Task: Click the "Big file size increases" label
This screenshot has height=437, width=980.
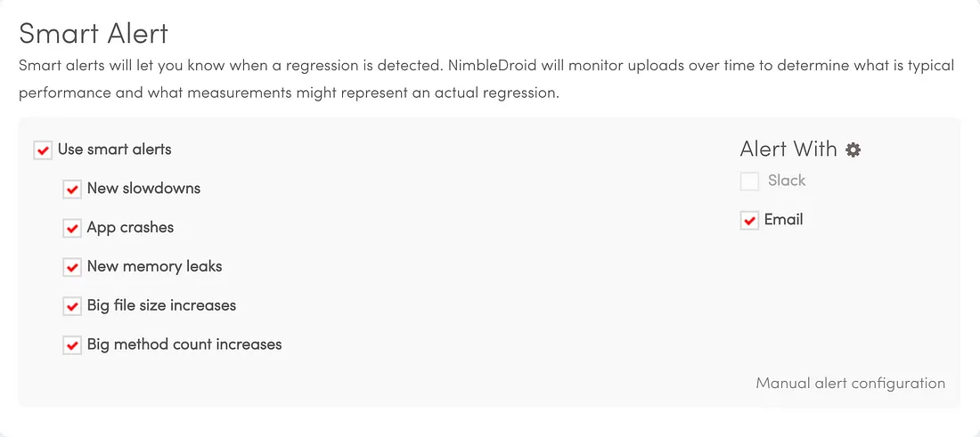Action: pos(161,305)
